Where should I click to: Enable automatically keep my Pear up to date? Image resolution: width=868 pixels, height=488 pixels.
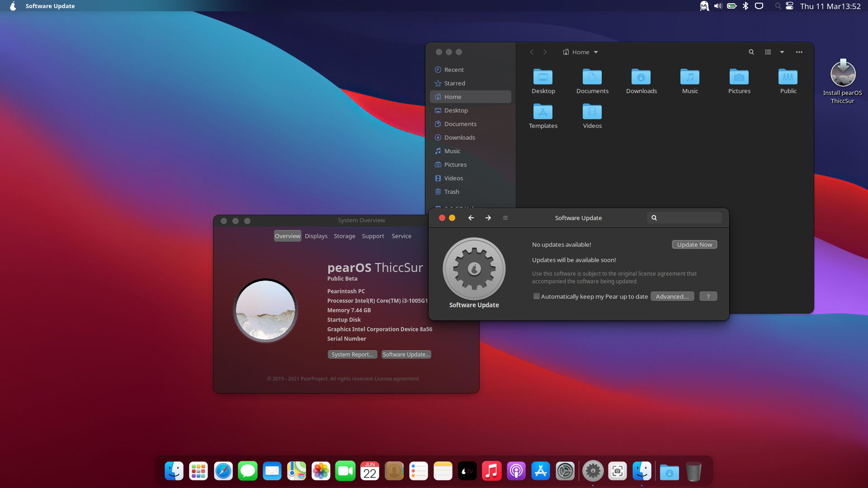click(x=537, y=296)
